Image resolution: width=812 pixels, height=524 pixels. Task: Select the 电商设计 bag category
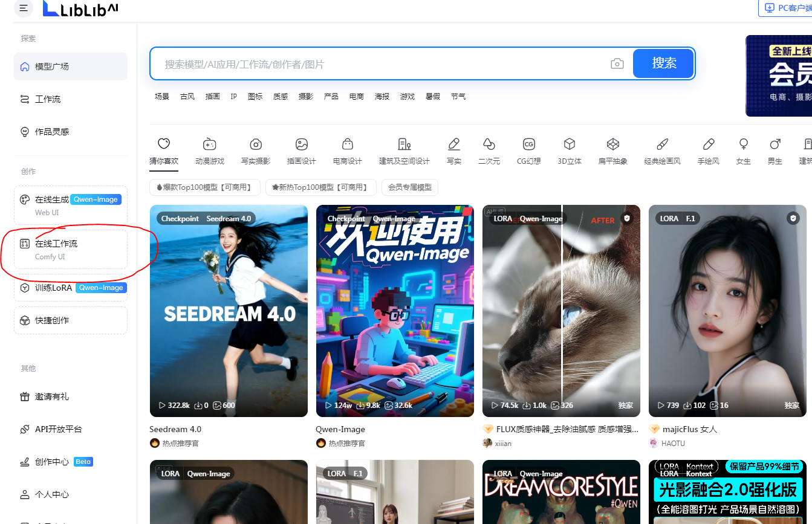click(348, 151)
